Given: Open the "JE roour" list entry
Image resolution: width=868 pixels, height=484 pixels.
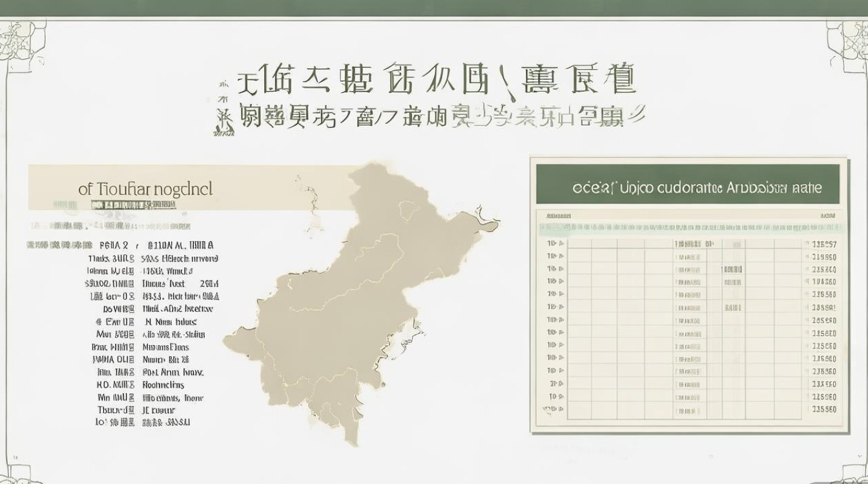Looking at the screenshot, I should pyautogui.click(x=158, y=410).
